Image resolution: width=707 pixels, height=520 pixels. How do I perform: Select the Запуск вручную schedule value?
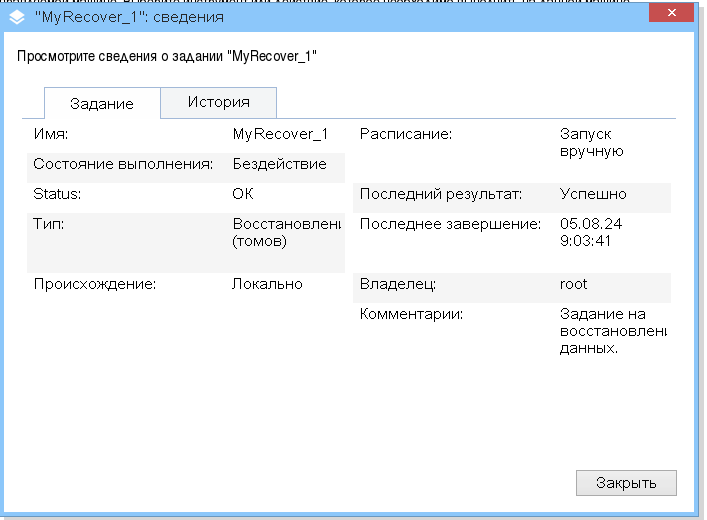click(x=592, y=142)
